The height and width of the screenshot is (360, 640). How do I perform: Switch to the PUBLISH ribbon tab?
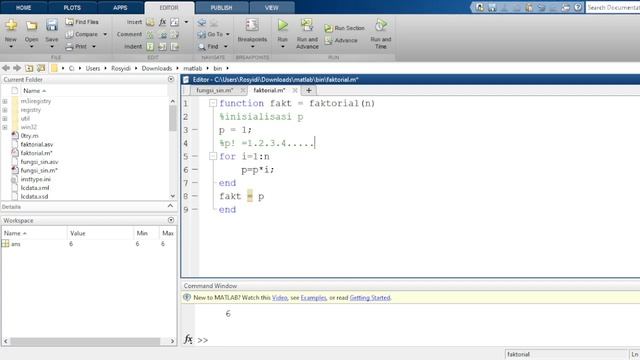[x=221, y=7]
